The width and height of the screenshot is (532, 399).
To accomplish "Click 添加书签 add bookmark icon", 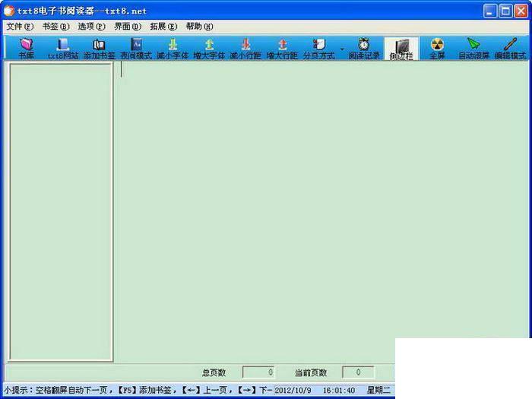I will point(99,48).
